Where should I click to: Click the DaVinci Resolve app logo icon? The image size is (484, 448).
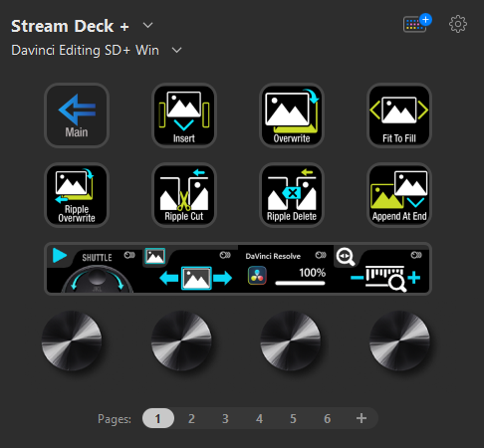(257, 276)
